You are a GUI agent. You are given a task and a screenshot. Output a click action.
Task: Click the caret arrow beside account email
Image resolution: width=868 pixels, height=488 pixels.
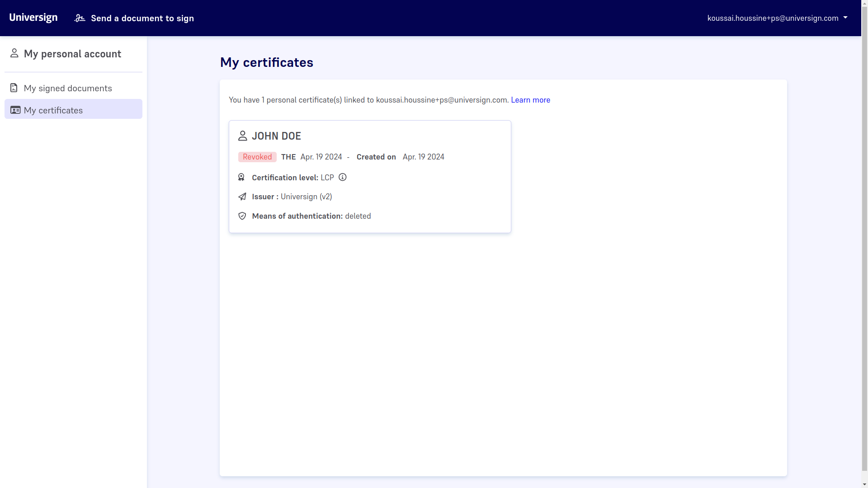845,18
